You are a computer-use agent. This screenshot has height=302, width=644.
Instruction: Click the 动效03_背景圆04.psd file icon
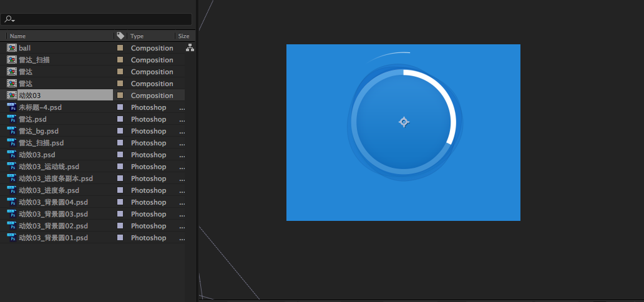[x=11, y=202]
